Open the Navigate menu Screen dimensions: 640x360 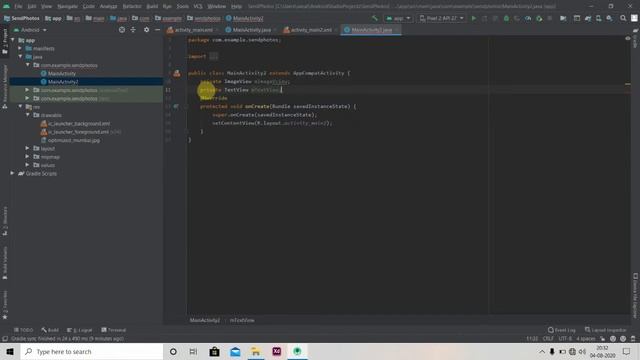(x=67, y=7)
